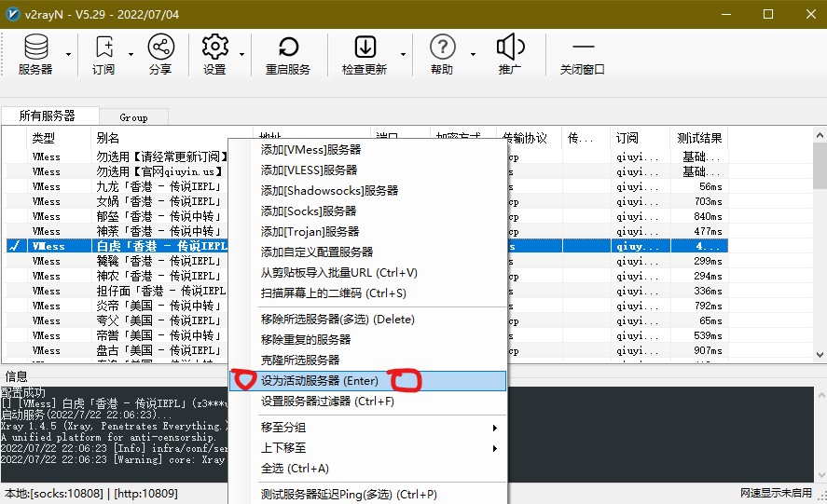Click the 测试结果 column header

tap(699, 138)
